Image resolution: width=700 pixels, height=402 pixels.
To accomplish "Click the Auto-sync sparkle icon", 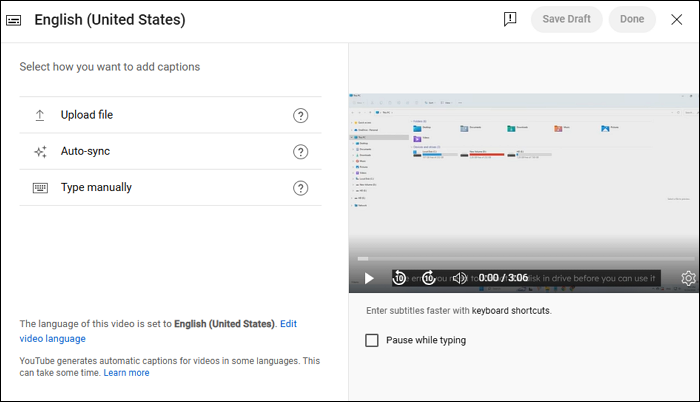I will 40,152.
